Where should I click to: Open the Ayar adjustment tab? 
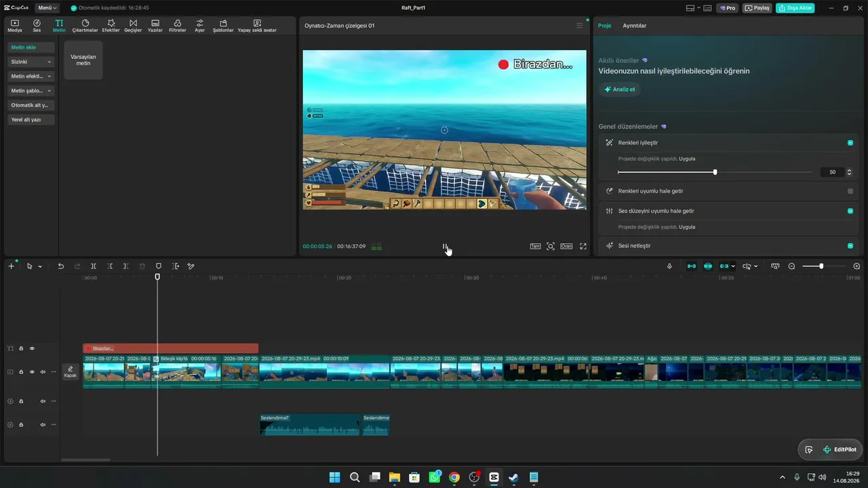coord(199,26)
